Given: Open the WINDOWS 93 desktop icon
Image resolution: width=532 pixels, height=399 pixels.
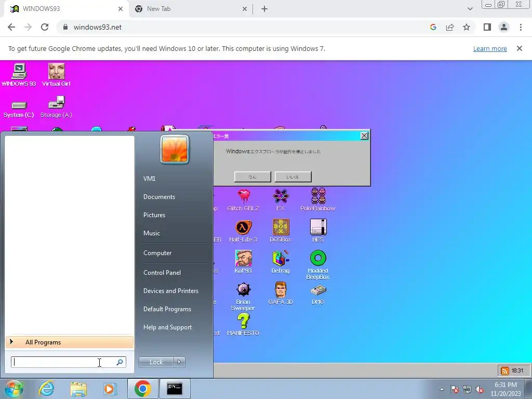Looking at the screenshot, I should (19, 75).
